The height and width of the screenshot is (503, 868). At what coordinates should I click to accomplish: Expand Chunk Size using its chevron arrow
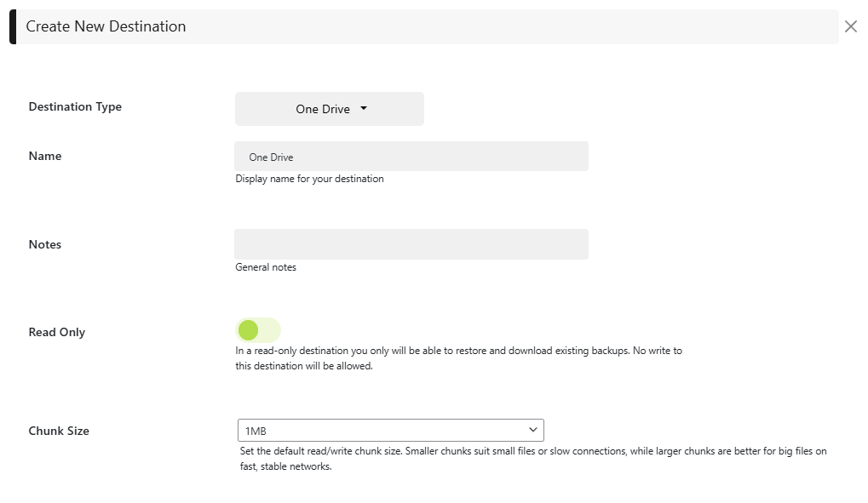tap(533, 430)
